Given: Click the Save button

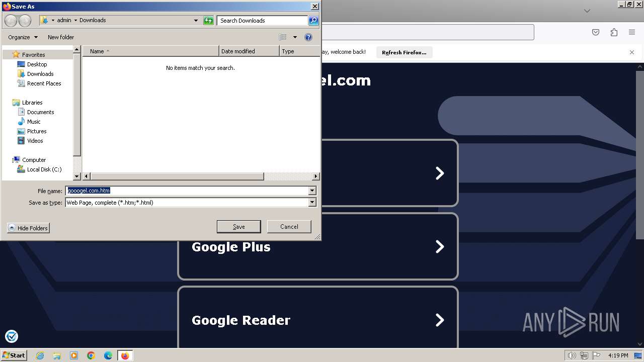Looking at the screenshot, I should point(238,227).
